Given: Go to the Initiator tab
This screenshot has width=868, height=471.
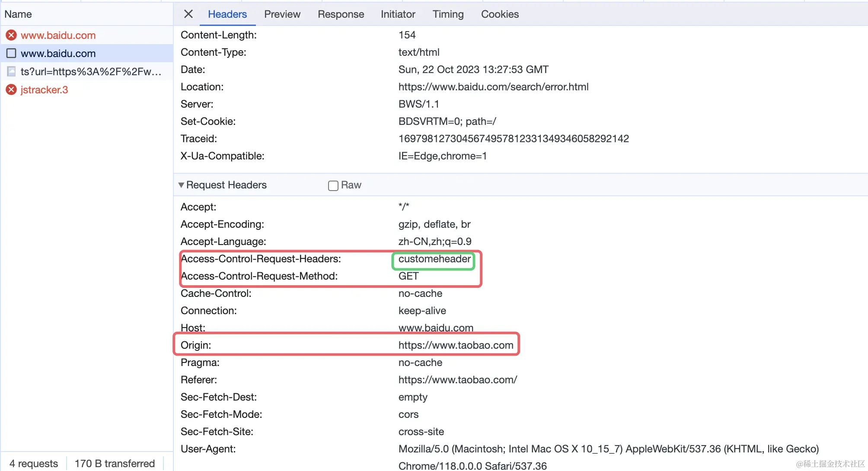Looking at the screenshot, I should click(x=398, y=14).
